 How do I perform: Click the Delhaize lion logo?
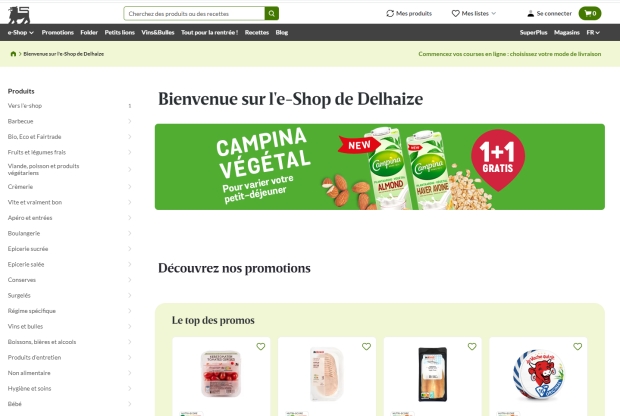pyautogui.click(x=19, y=15)
